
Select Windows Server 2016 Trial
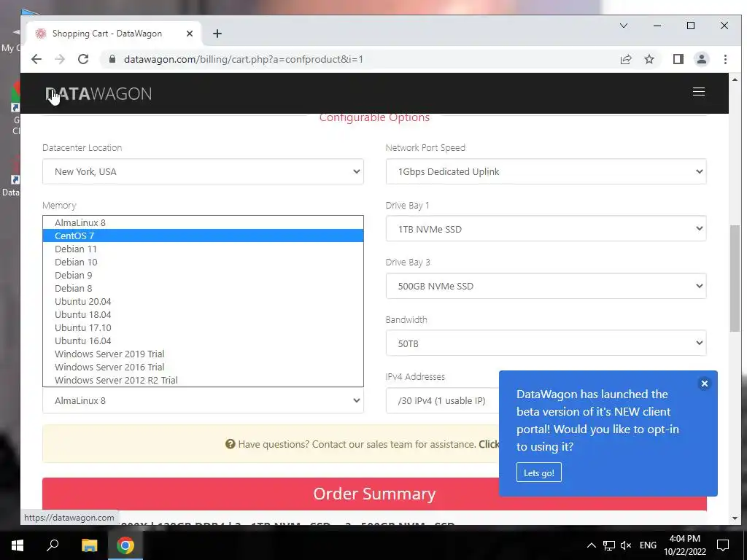[203, 367]
